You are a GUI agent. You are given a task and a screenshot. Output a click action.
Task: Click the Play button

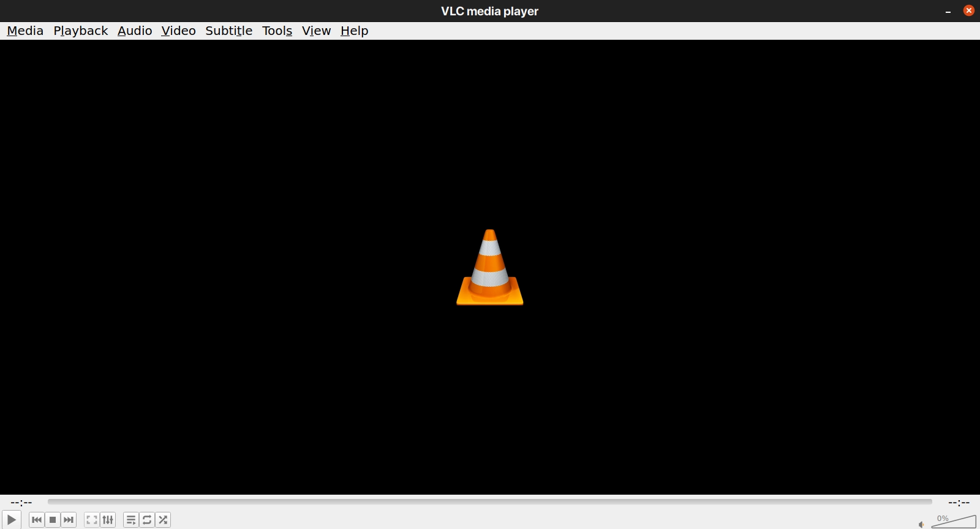pyautogui.click(x=12, y=520)
